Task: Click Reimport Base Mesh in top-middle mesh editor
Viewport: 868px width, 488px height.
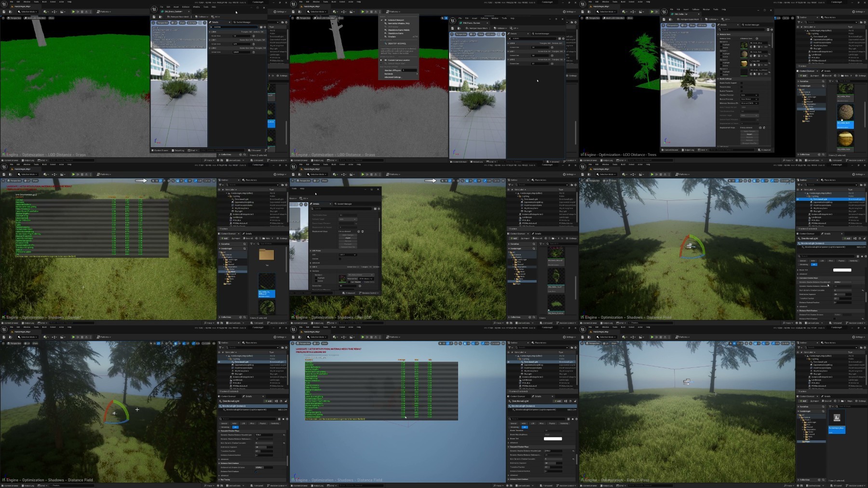Action: point(476,28)
